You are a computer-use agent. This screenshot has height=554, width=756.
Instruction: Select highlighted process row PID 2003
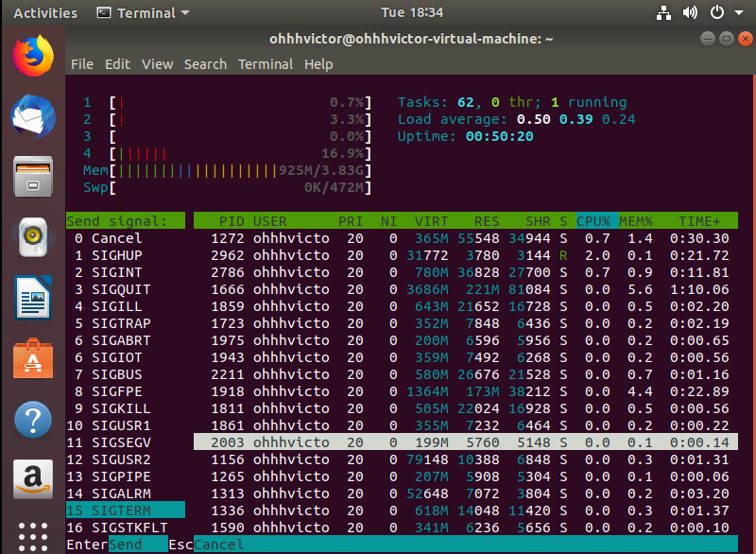coord(466,442)
